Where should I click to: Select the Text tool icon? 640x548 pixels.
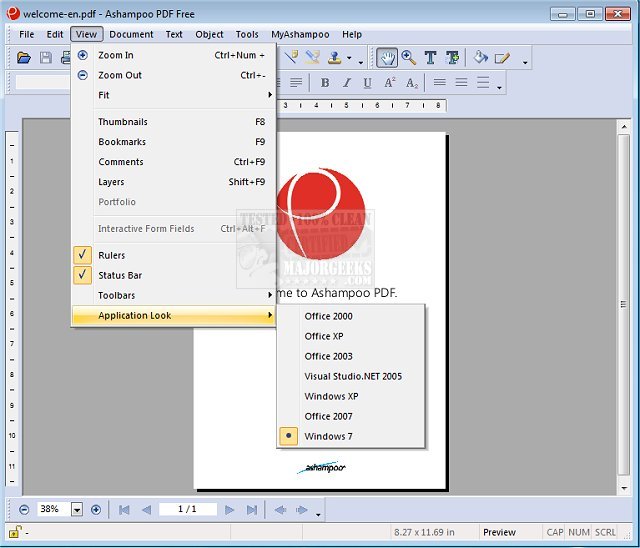point(430,58)
